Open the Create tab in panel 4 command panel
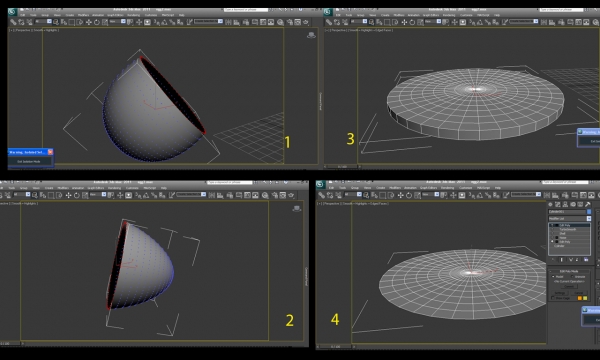Viewport: 600px width, 360px height. tap(550, 204)
